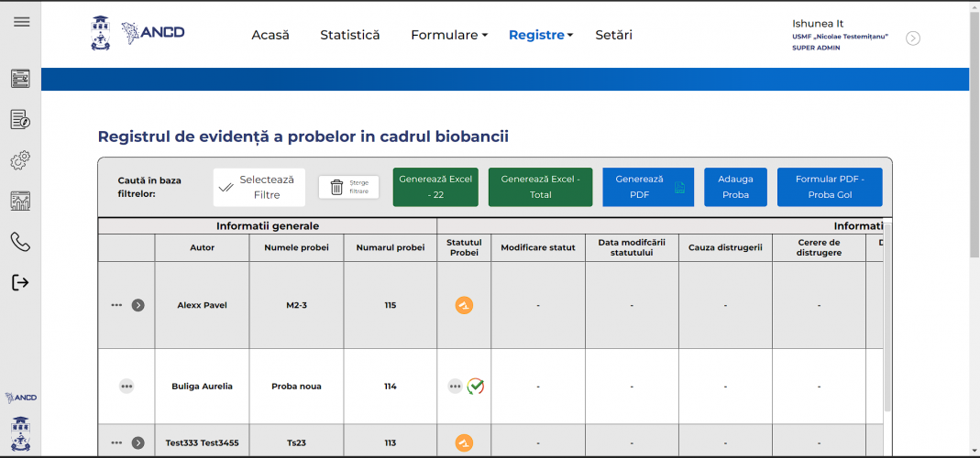Image resolution: width=980 pixels, height=458 pixels.
Task: Open the three-dot menu for Test333 Test3455 row
Action: 116,443
